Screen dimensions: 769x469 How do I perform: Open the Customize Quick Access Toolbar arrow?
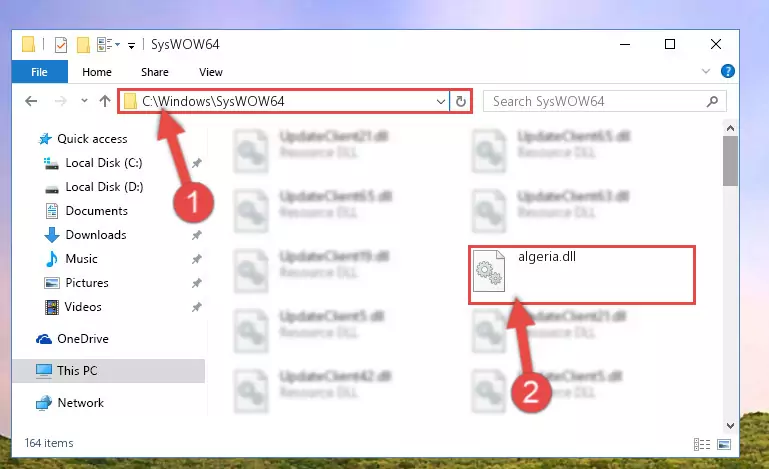131,46
